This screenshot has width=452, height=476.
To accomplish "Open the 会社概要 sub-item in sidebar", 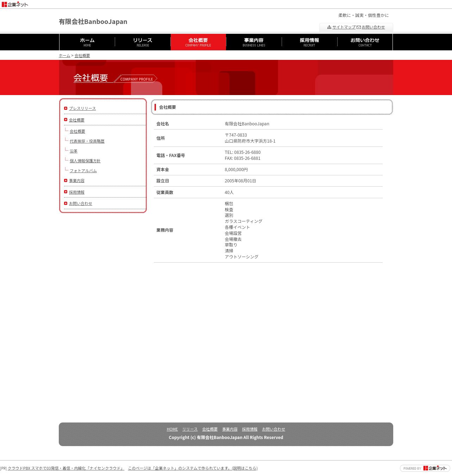I will pos(77,131).
